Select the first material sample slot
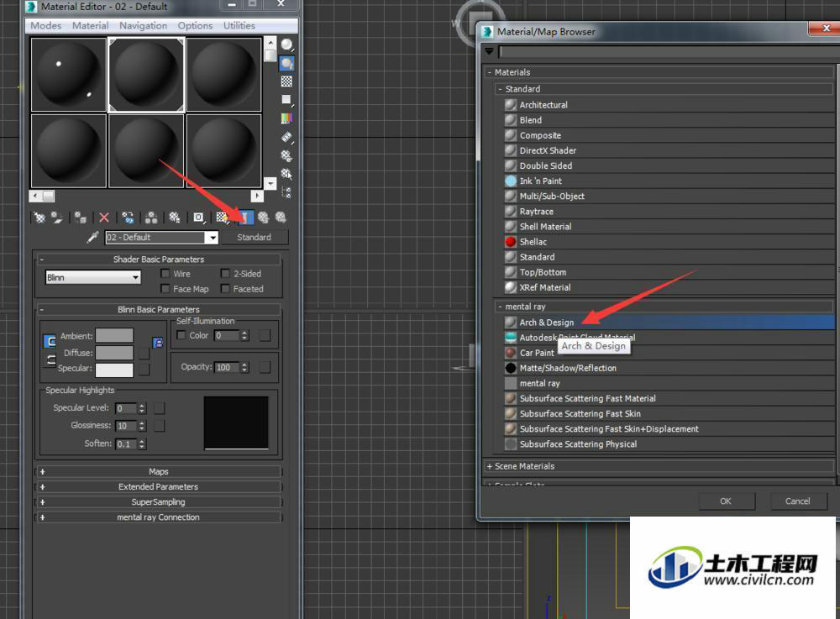 pos(69,75)
